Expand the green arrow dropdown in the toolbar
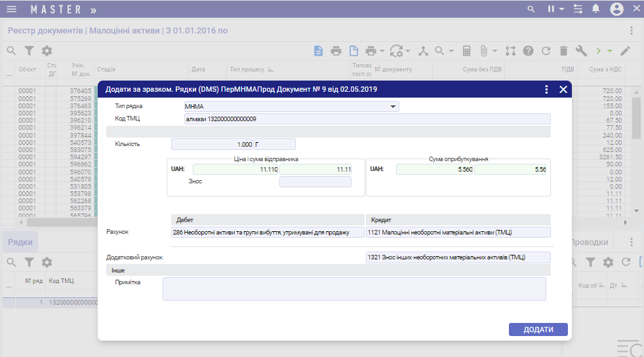The image size is (644, 357). pyautogui.click(x=610, y=50)
